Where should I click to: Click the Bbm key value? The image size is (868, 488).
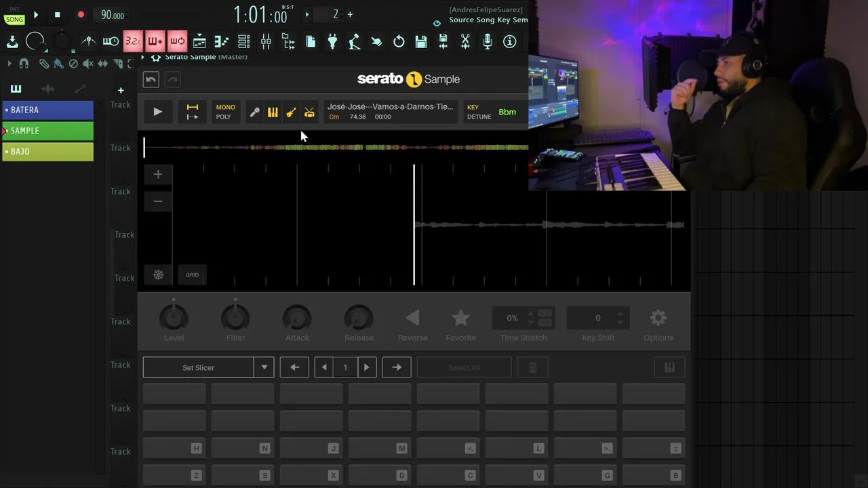507,112
